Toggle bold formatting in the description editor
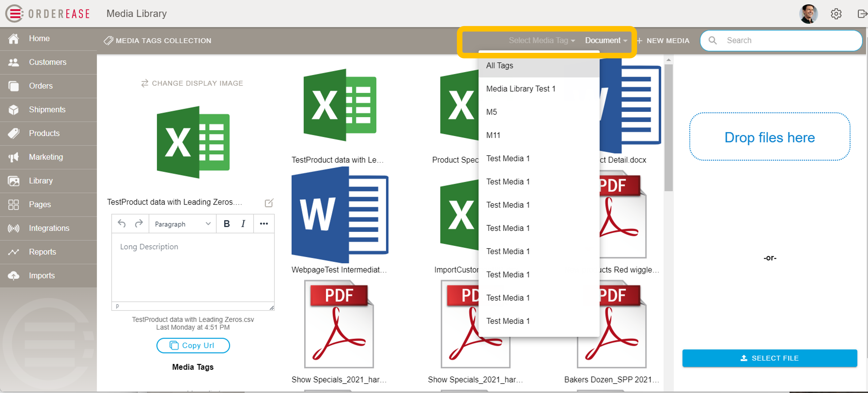The image size is (868, 393). tap(226, 223)
